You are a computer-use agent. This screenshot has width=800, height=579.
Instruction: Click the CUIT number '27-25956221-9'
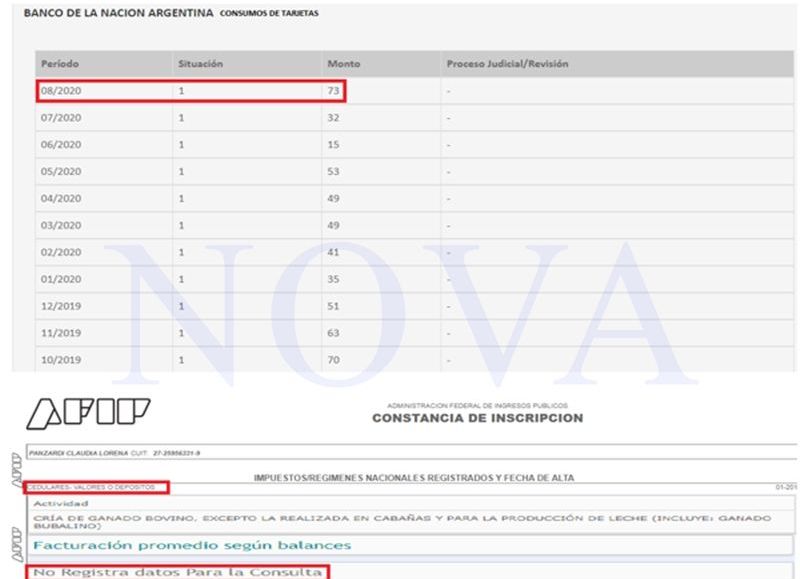click(177, 453)
